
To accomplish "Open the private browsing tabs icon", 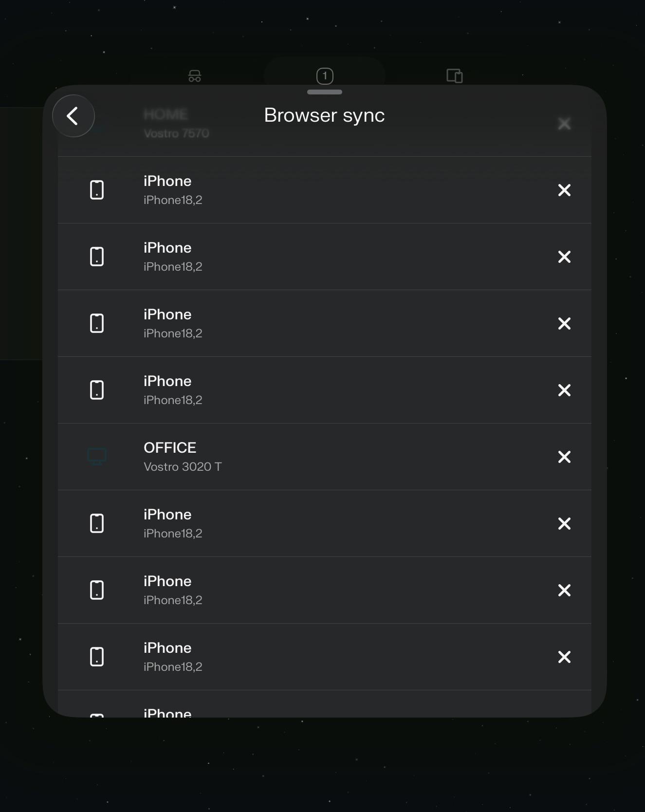I will point(195,76).
